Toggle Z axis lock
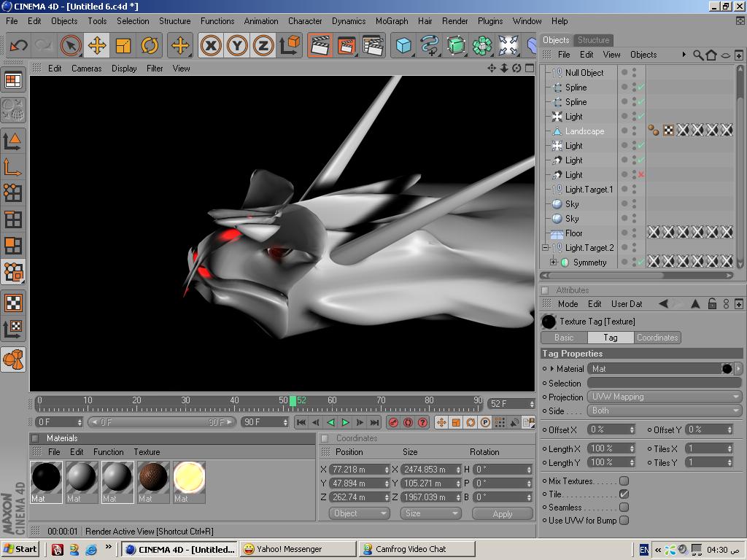Image resolution: width=747 pixels, height=560 pixels. click(x=263, y=46)
